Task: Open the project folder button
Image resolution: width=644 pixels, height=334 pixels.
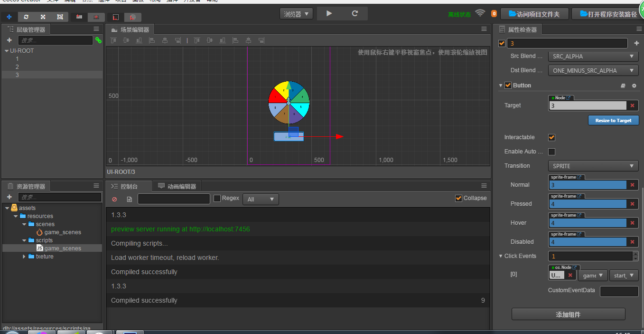Action: (x=533, y=14)
